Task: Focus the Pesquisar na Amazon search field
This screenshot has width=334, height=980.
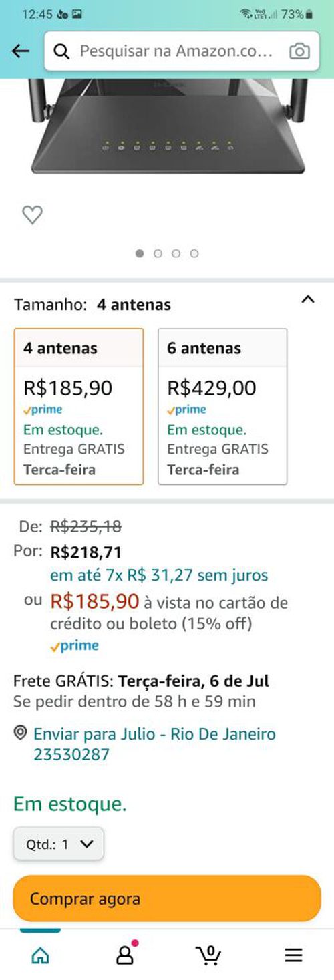Action: tap(176, 51)
